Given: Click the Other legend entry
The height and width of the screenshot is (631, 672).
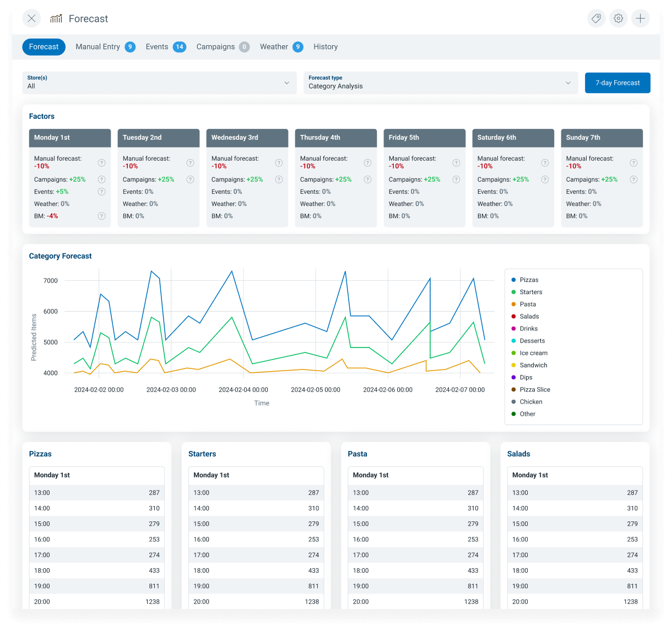Looking at the screenshot, I should pyautogui.click(x=523, y=414).
